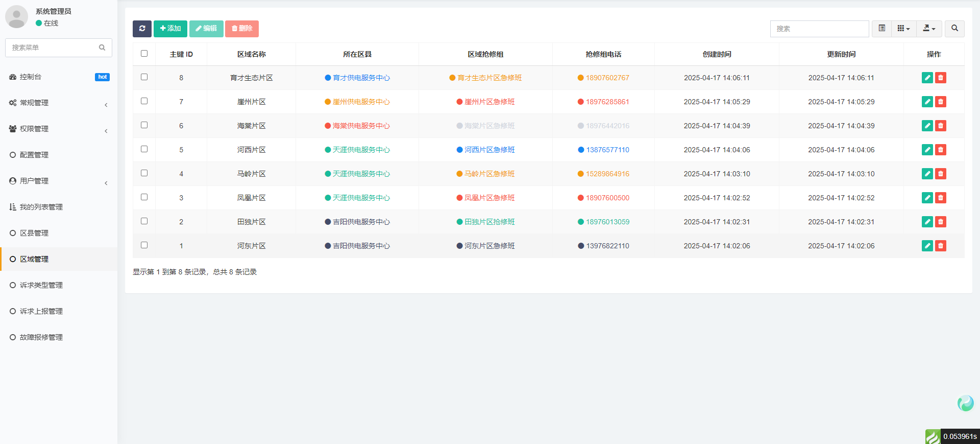Open the columns visibility dropdown
The width and height of the screenshot is (980, 444).
[x=903, y=29]
